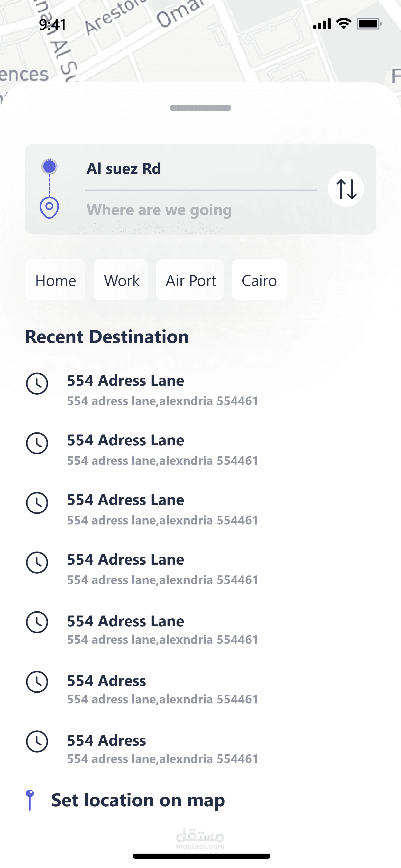Tap the battery indicator in the status bar

[369, 24]
